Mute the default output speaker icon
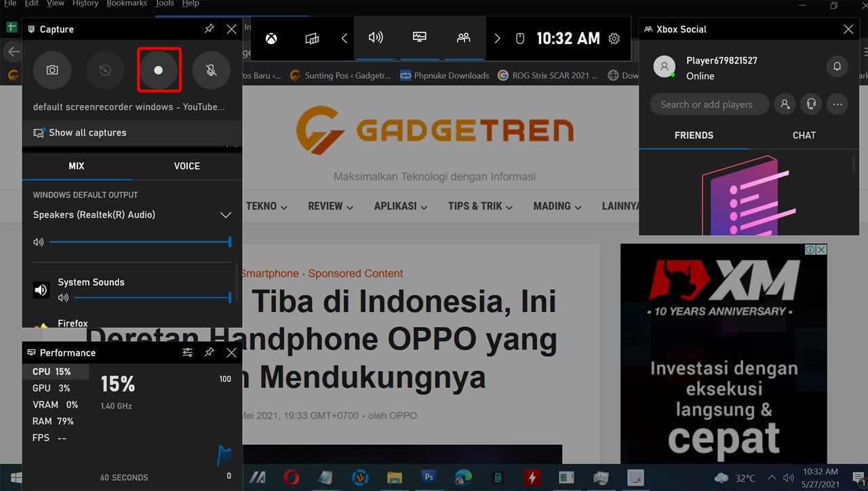This screenshot has width=868, height=491. [x=38, y=242]
